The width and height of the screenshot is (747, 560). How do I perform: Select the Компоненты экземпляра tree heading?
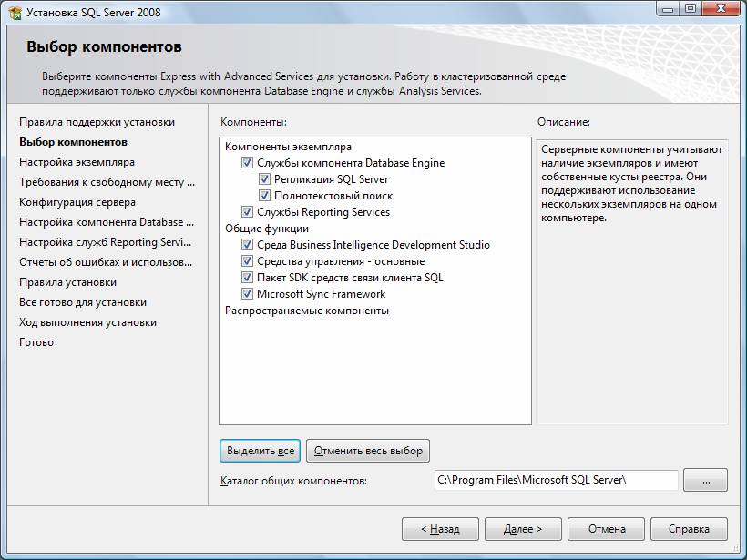(288, 147)
